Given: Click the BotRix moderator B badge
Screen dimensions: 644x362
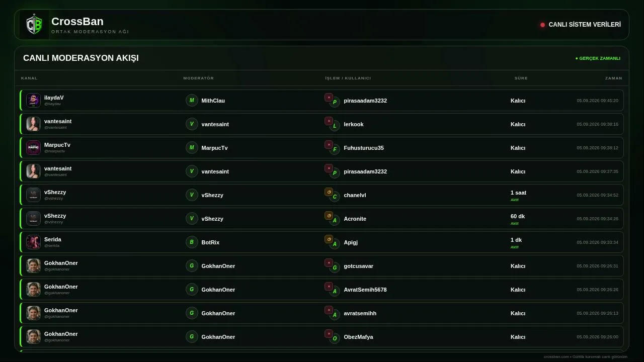Looking at the screenshot, I should (x=192, y=242).
